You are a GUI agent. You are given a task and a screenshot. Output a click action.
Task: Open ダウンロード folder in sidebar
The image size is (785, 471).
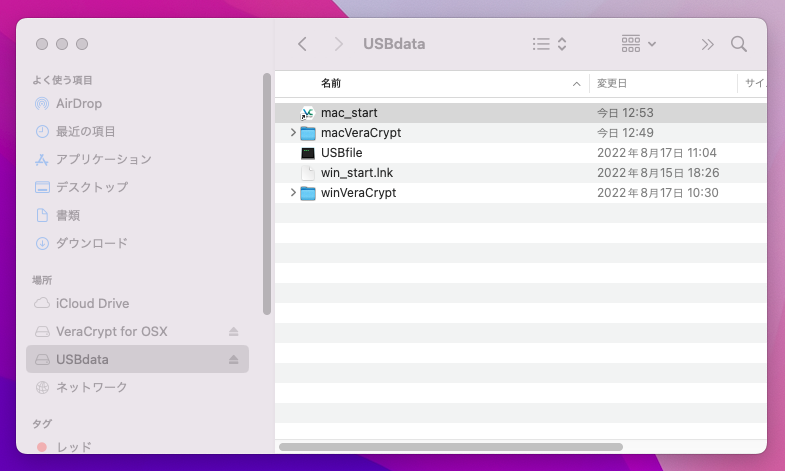tap(91, 243)
